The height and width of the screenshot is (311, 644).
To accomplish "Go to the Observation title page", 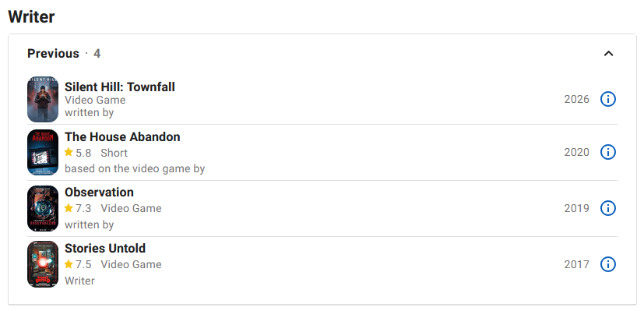I will point(99,193).
